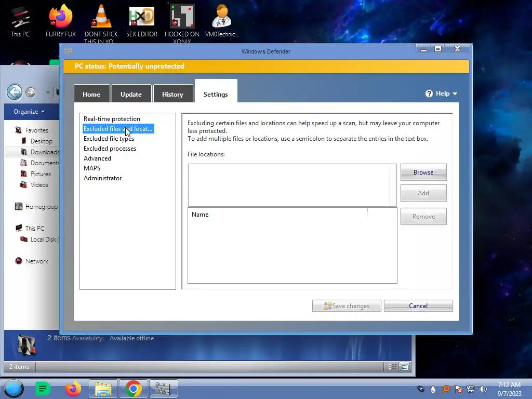Image resolution: width=532 pixels, height=399 pixels.
Task: Select Homegroup in Explorer sidebar
Action: (x=37, y=206)
